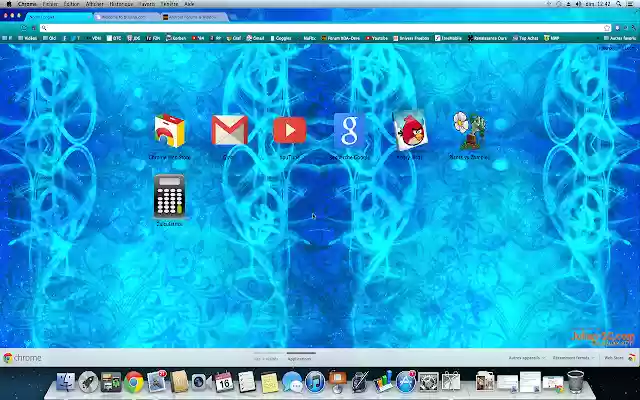
Task: Switch to the third browser tab
Action: coord(194,17)
